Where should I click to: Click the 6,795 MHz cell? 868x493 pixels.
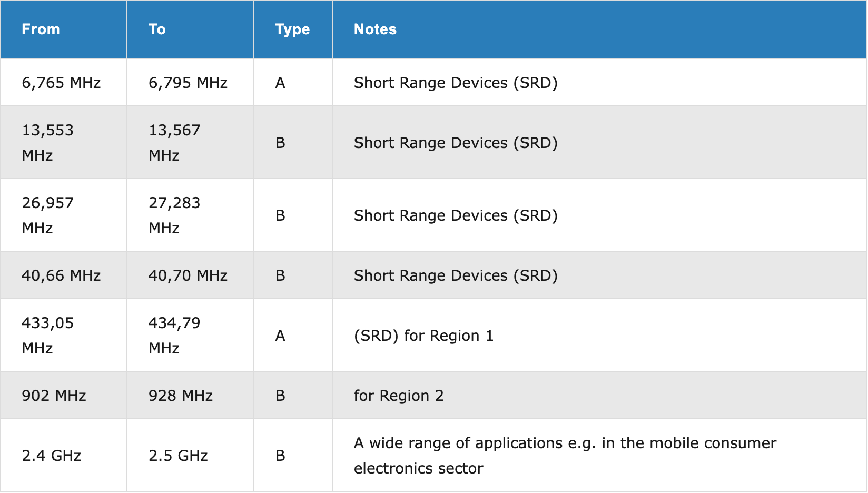[188, 83]
